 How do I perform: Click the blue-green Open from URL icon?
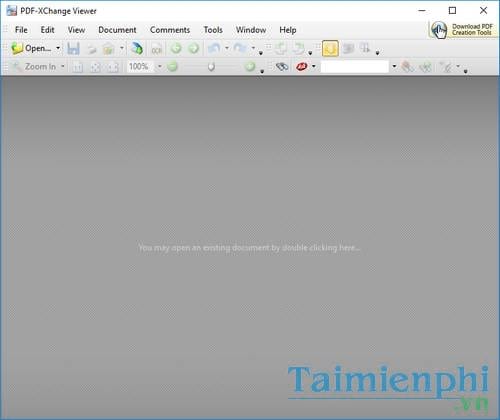[137, 49]
